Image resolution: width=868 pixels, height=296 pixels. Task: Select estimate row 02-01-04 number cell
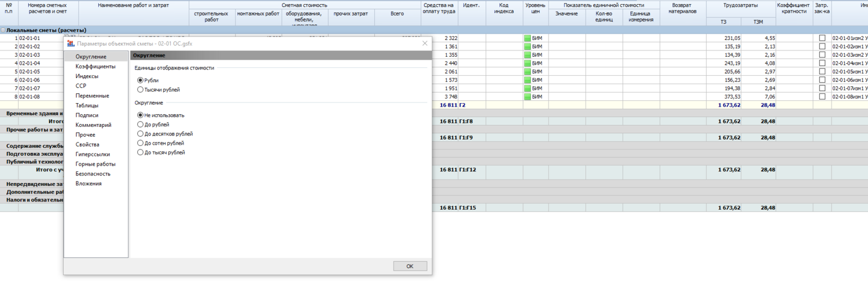(41, 63)
